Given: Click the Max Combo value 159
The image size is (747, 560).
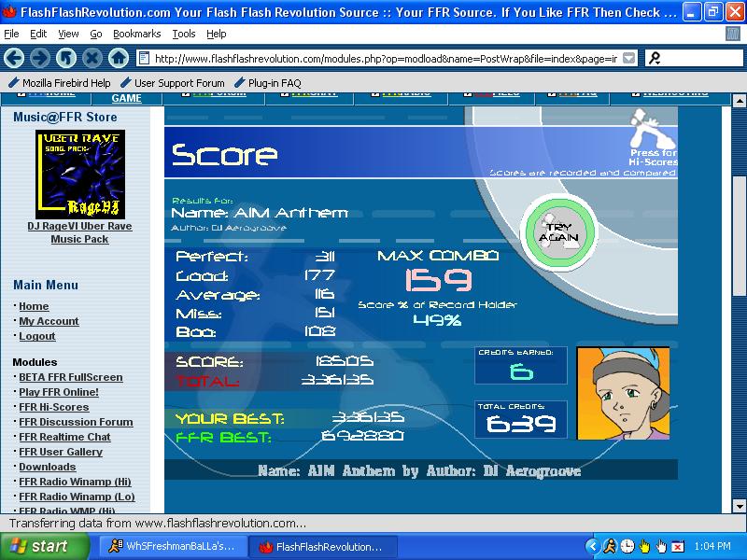Looking at the screenshot, I should click(x=438, y=279).
